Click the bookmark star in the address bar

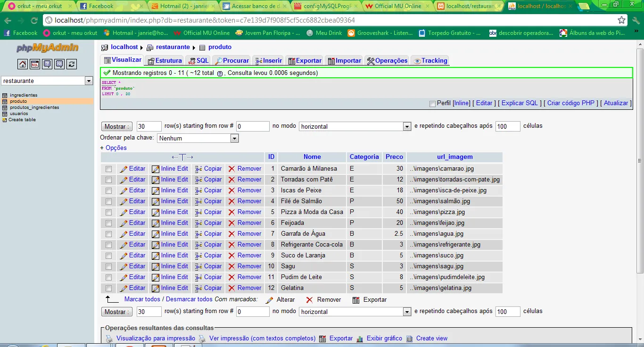621,20
